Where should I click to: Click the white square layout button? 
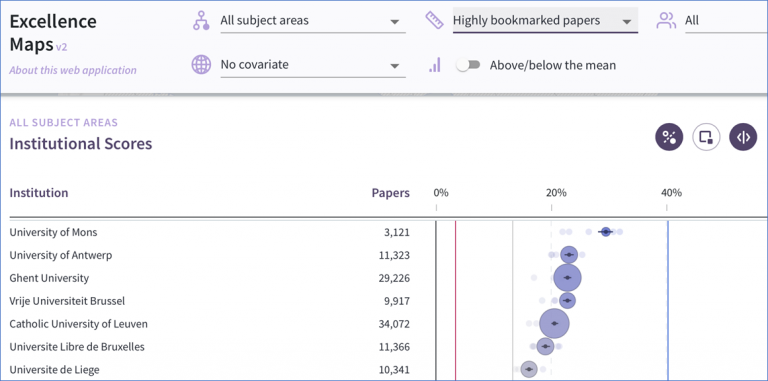point(706,137)
